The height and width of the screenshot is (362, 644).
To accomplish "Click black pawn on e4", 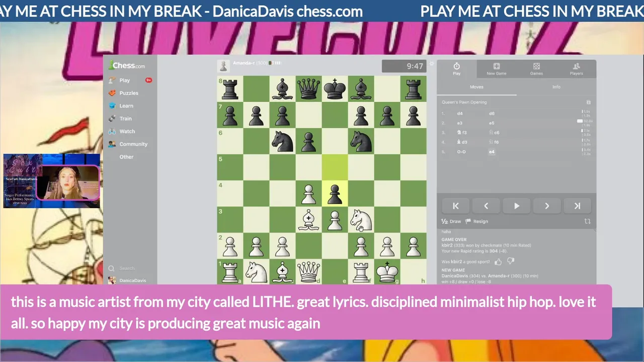I will click(x=335, y=194).
